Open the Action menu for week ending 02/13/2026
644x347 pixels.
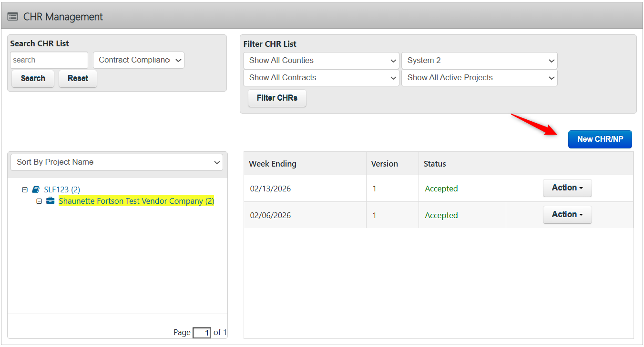click(x=567, y=188)
